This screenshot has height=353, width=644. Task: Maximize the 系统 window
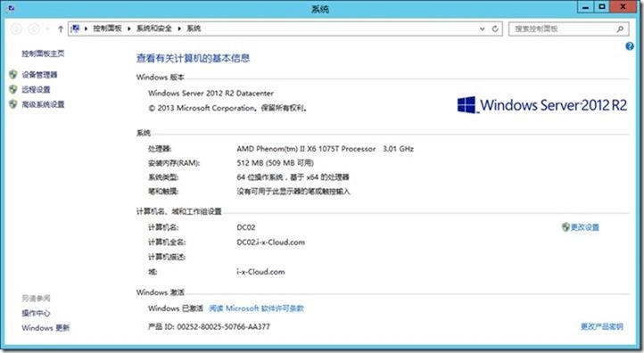pyautogui.click(x=602, y=7)
